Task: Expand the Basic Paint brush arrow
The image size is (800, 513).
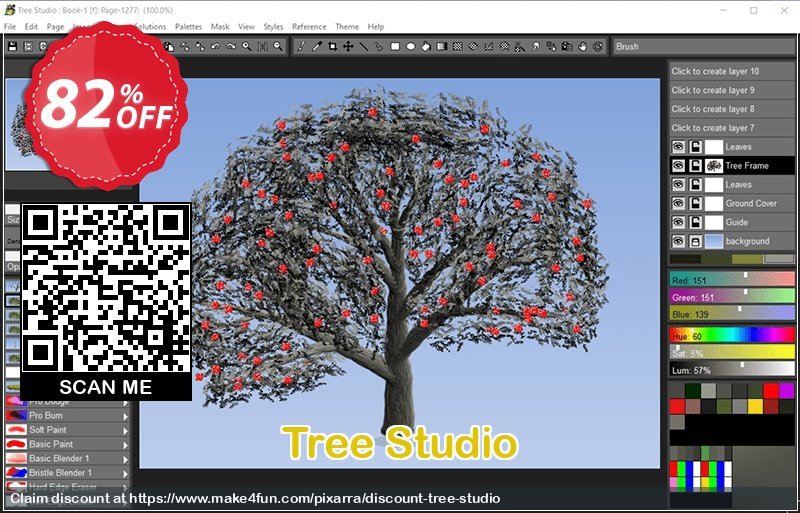Action: click(126, 445)
